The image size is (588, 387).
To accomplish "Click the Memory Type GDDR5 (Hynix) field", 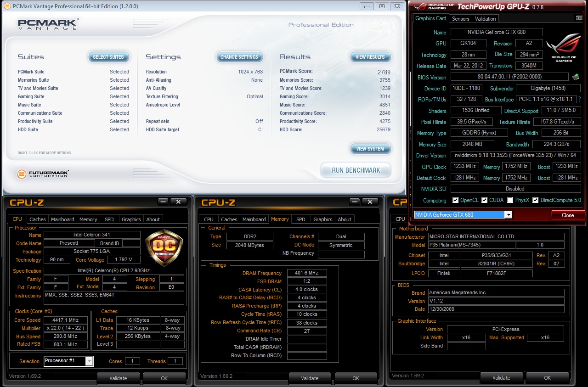I will (x=479, y=133).
